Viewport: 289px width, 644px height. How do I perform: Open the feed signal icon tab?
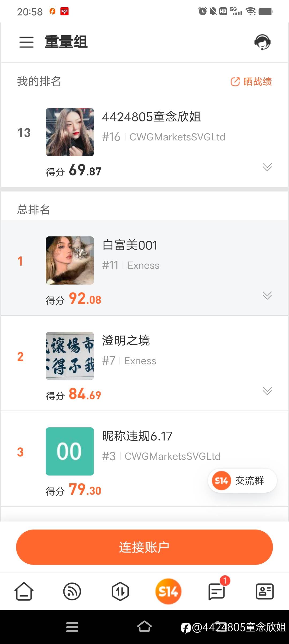click(72, 591)
